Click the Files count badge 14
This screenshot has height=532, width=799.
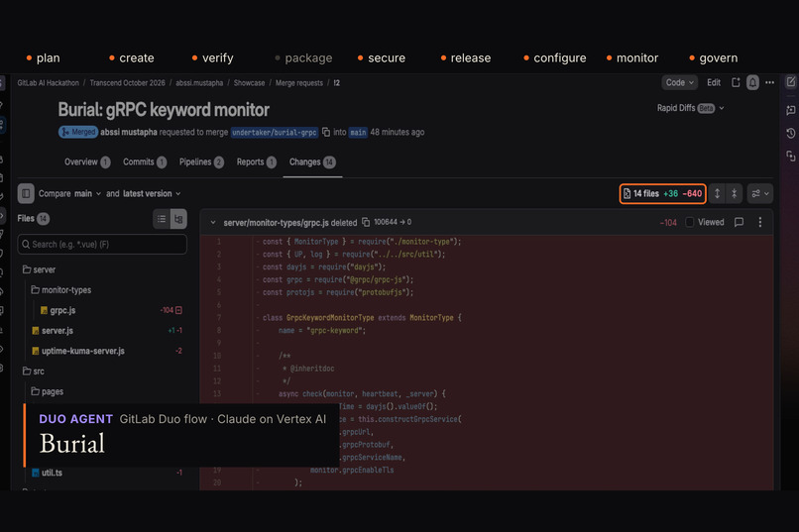(x=44, y=219)
